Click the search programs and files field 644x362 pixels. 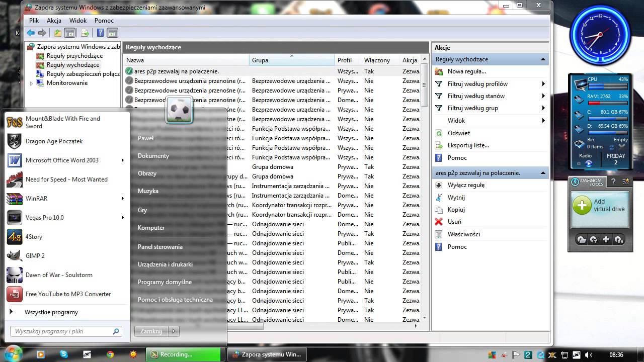(x=66, y=331)
